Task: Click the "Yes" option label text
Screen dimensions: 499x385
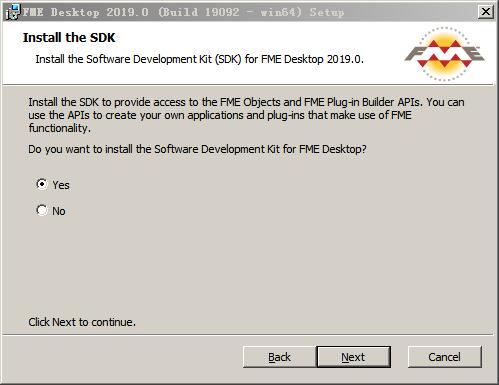Action: pyautogui.click(x=61, y=185)
